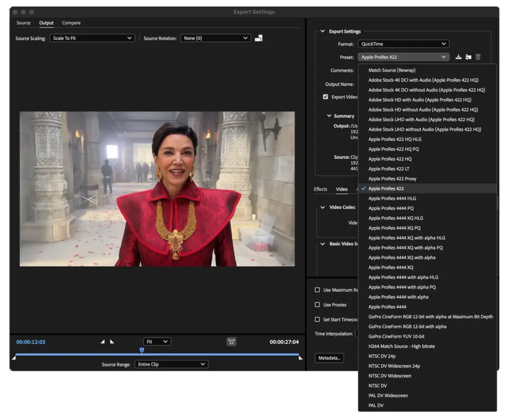This screenshot has height=420, width=508.
Task: Choose GoPro CineForm RGB 12-bit at Maximum Bit Depth
Action: 427,317
